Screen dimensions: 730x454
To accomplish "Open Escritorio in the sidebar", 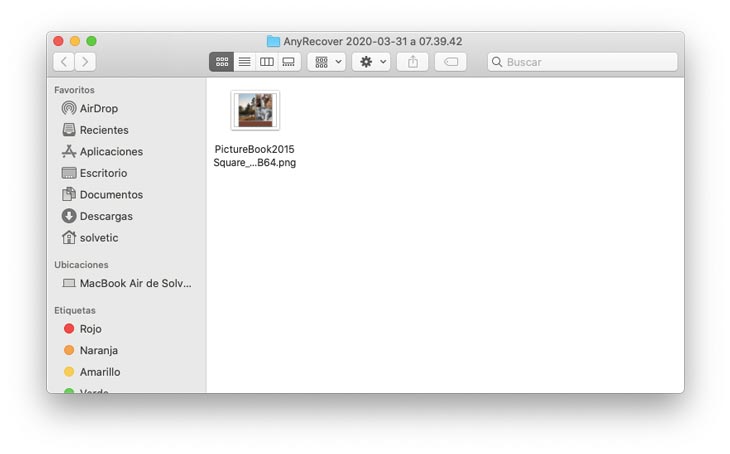I will 126,173.
